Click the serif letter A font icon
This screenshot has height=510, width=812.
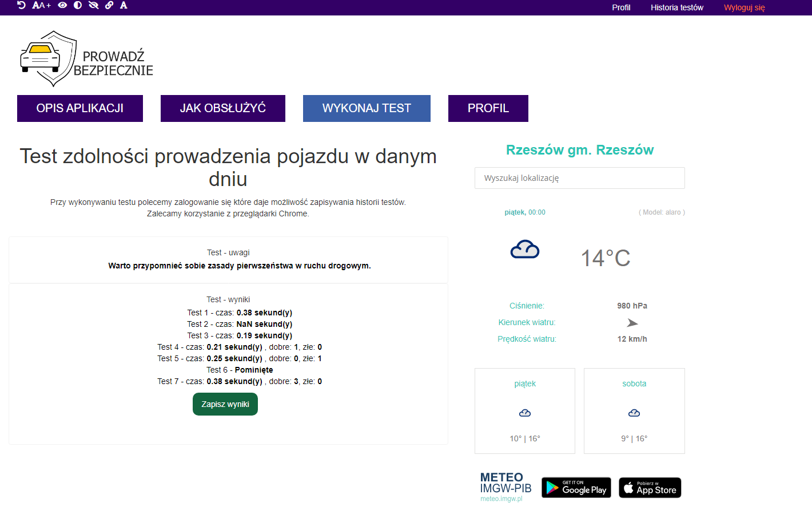tap(124, 5)
